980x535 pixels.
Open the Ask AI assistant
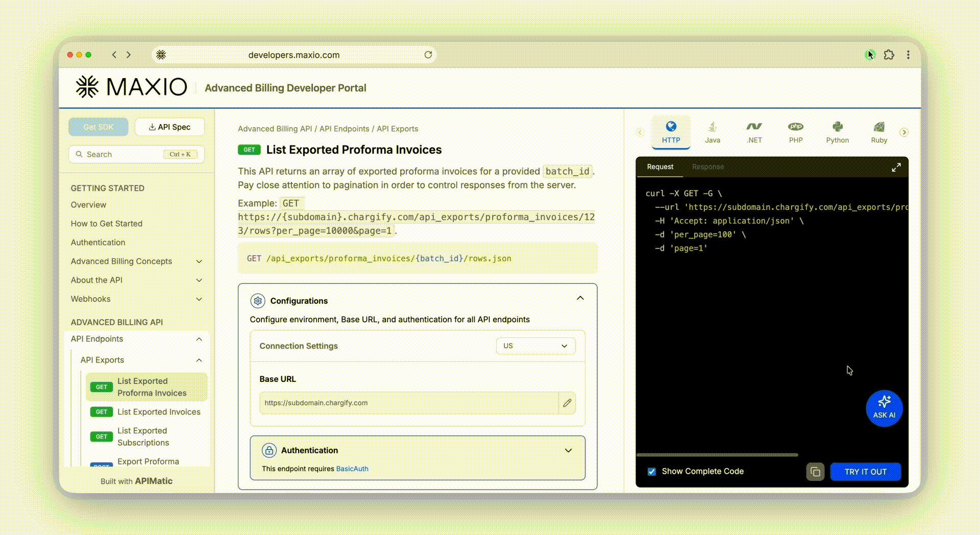pyautogui.click(x=884, y=408)
